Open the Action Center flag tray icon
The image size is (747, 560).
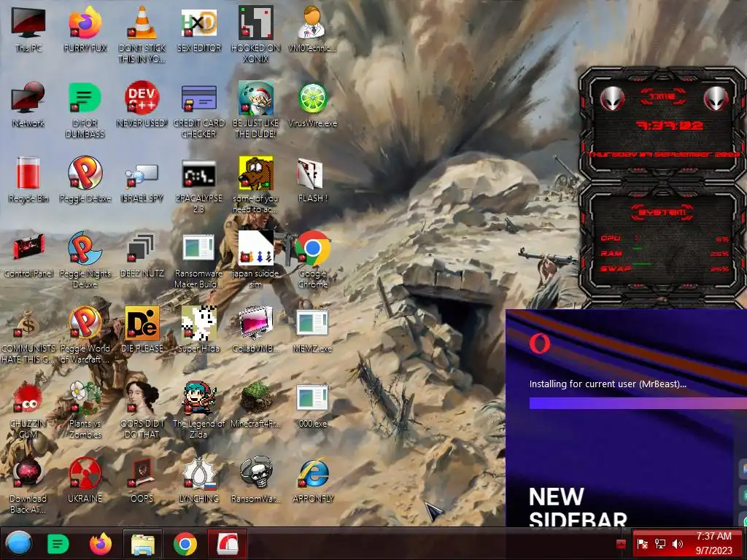[x=642, y=544]
